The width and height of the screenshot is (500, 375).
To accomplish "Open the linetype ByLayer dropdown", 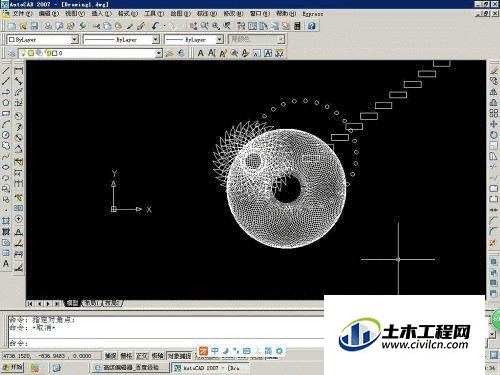I will (155, 39).
